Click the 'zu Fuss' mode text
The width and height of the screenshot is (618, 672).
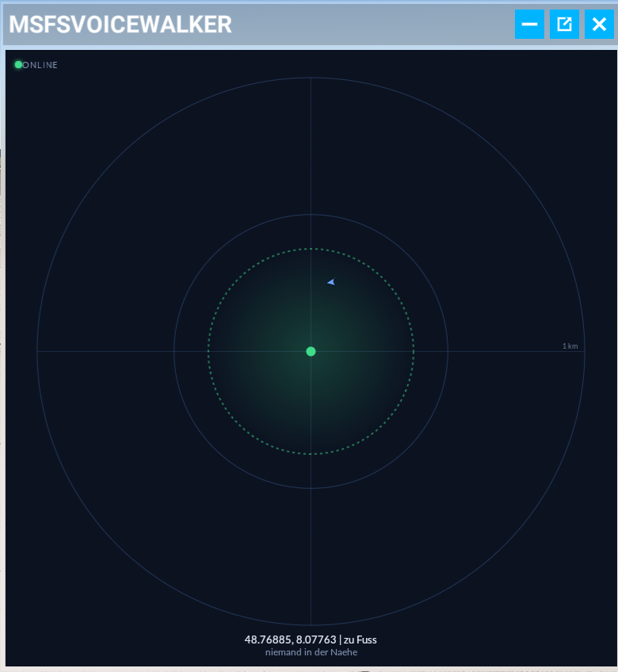[x=360, y=640]
